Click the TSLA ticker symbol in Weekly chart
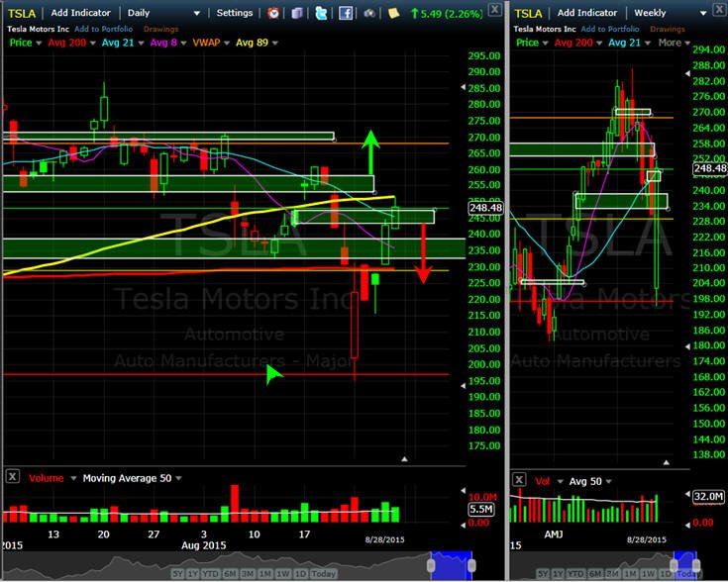The image size is (728, 582). pyautogui.click(x=528, y=14)
